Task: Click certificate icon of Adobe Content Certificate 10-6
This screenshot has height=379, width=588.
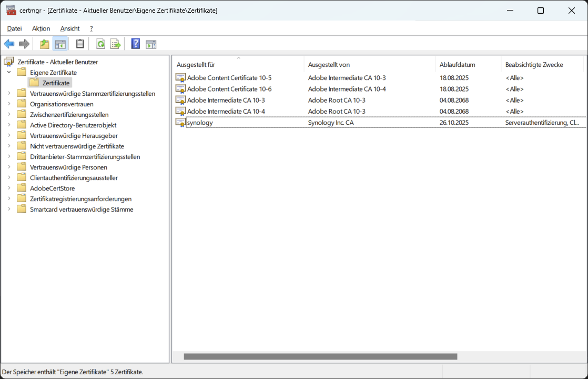Action: click(x=181, y=89)
